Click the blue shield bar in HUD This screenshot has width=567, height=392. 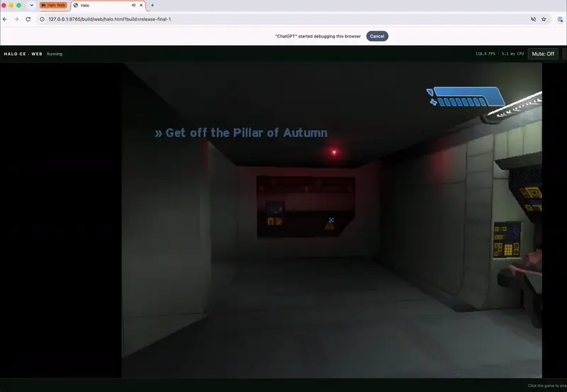tap(469, 92)
